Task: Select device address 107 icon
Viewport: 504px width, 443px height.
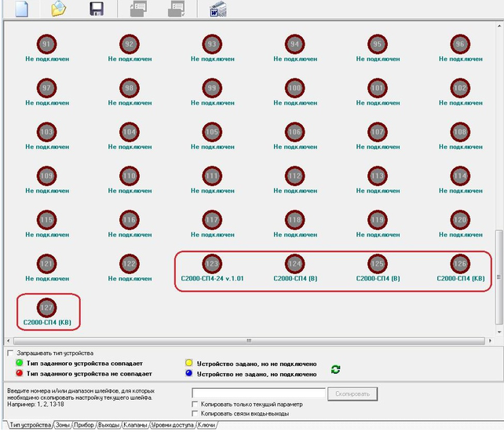Action: 378,132
